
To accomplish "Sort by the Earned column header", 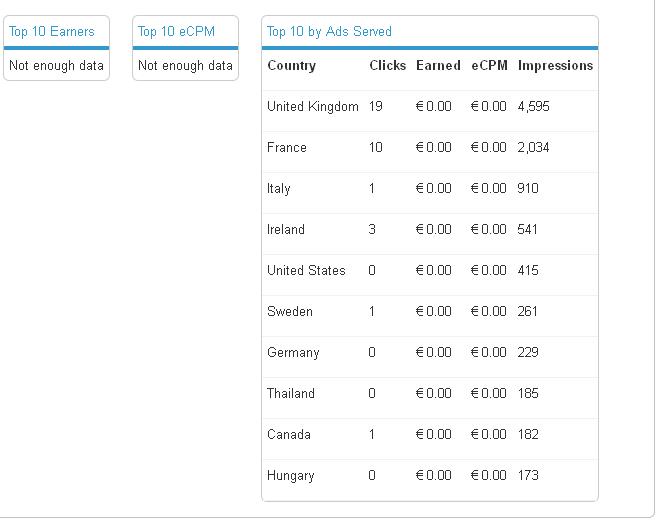I will pyautogui.click(x=438, y=66).
